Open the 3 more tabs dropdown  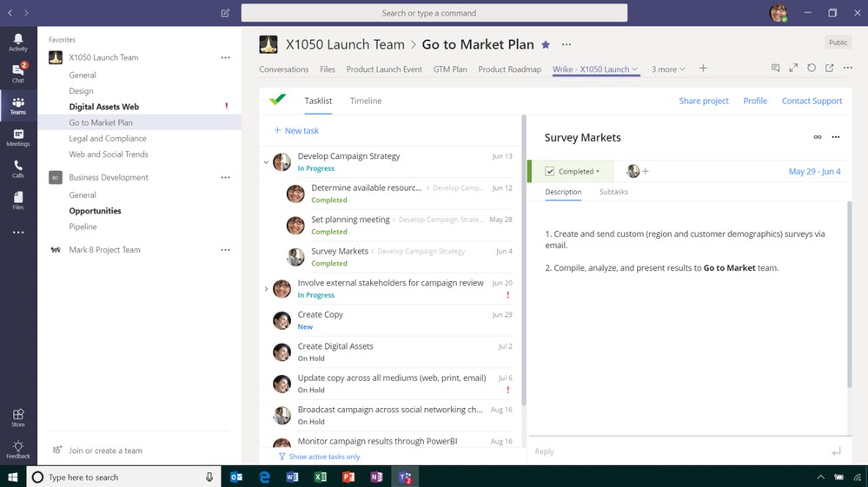tap(668, 69)
